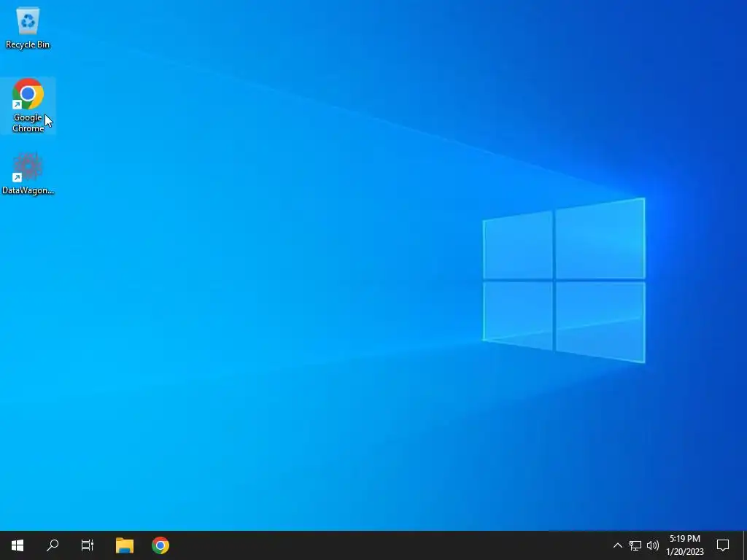This screenshot has height=560, width=747.
Task: Open the Windows Start menu
Action: click(x=18, y=545)
